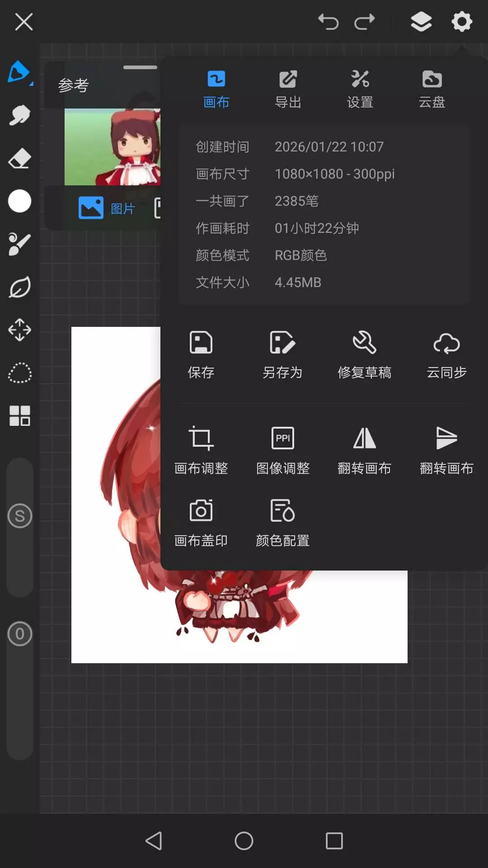
Task: Select the smudge tool
Action: [x=19, y=115]
